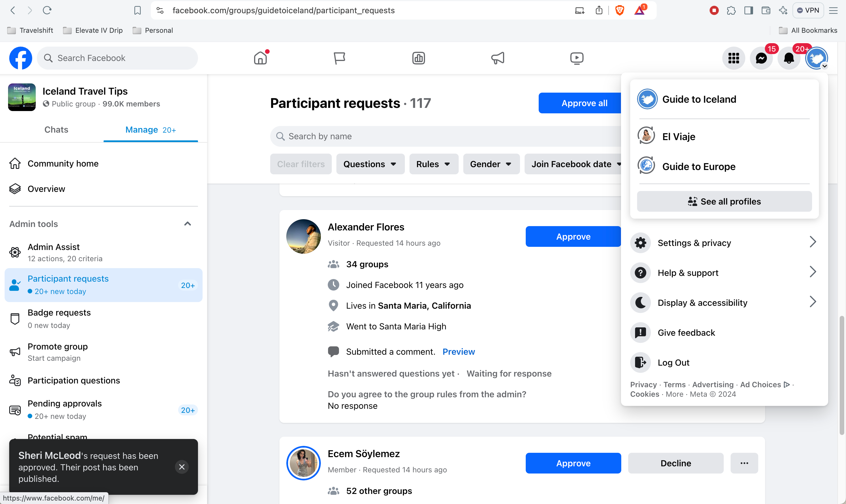Open the Gender filter dropdown
This screenshot has width=846, height=504.
491,164
